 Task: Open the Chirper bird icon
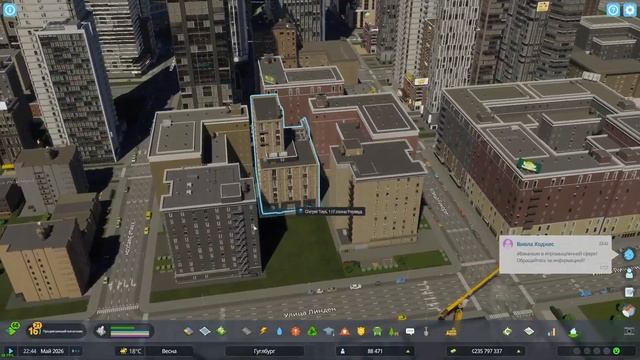[629, 254]
